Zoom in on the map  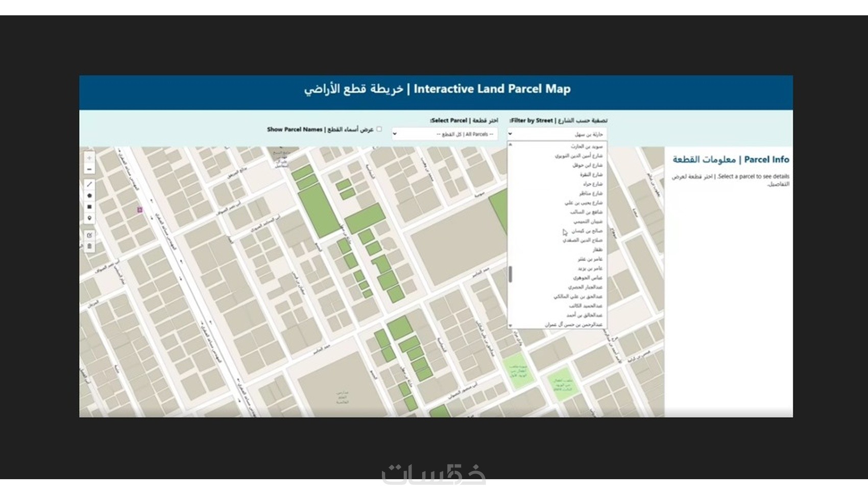(89, 158)
